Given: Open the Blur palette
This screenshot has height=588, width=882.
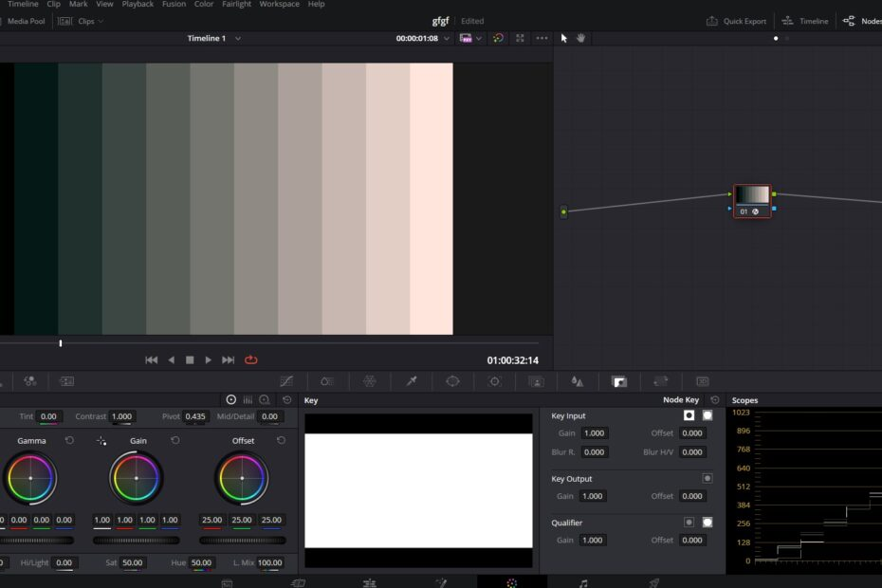Looking at the screenshot, I should 577,381.
